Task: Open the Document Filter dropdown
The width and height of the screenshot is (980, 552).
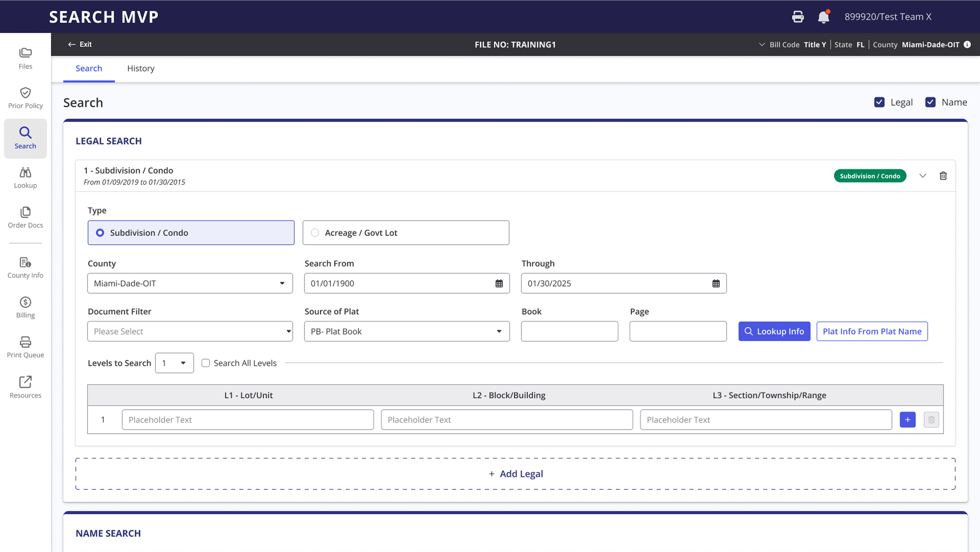Action: 190,332
